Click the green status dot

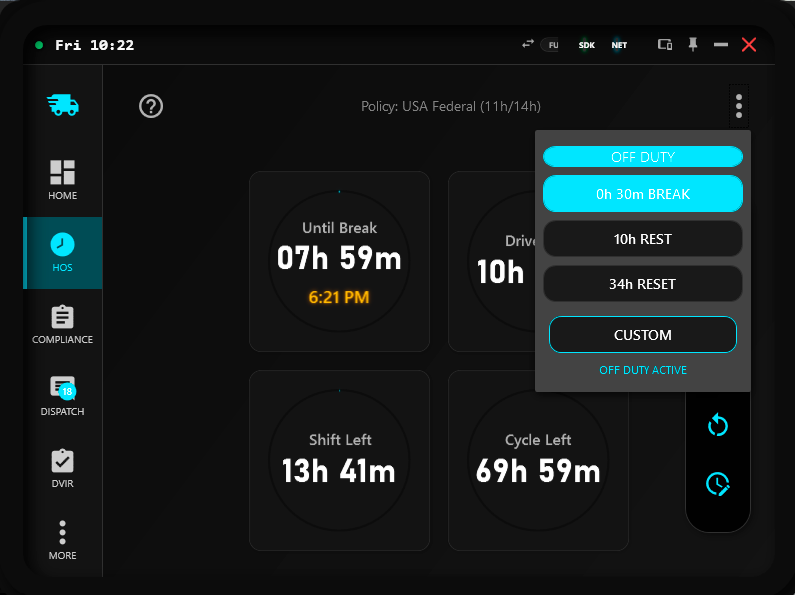pos(39,45)
